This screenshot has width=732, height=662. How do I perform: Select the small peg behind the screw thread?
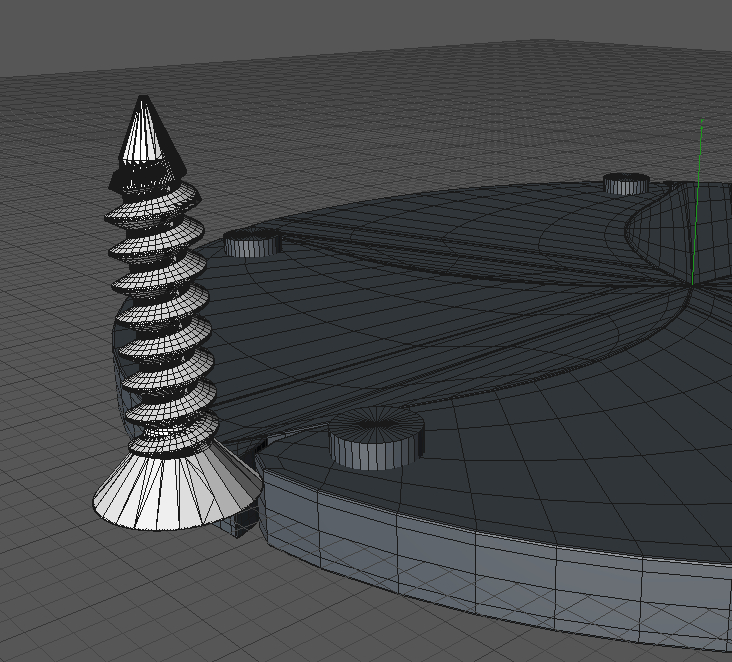[x=253, y=242]
